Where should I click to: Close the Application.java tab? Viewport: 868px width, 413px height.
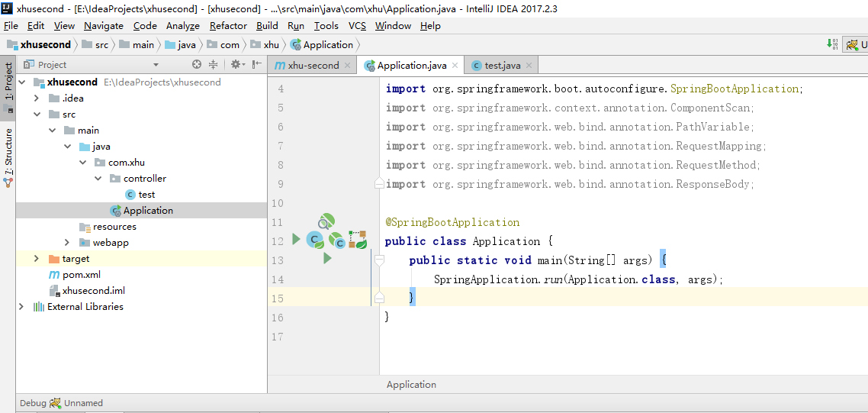tap(455, 66)
